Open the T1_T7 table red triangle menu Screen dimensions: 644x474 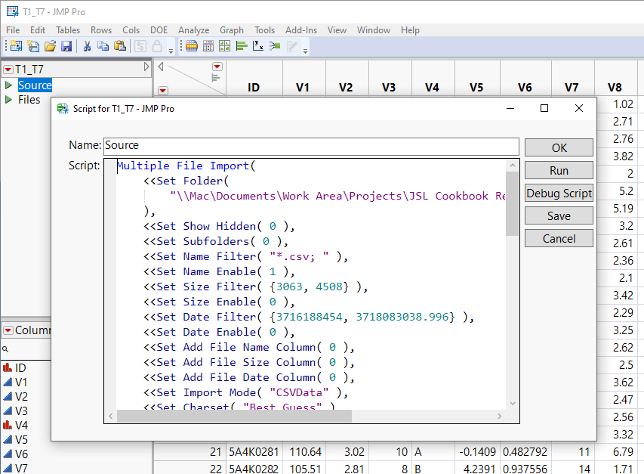click(x=8, y=70)
